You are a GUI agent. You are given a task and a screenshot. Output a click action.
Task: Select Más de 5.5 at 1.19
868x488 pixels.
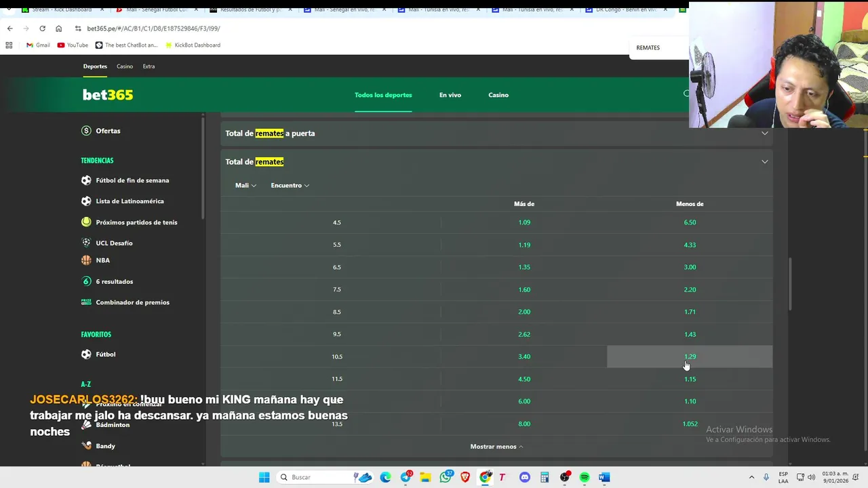click(524, 245)
